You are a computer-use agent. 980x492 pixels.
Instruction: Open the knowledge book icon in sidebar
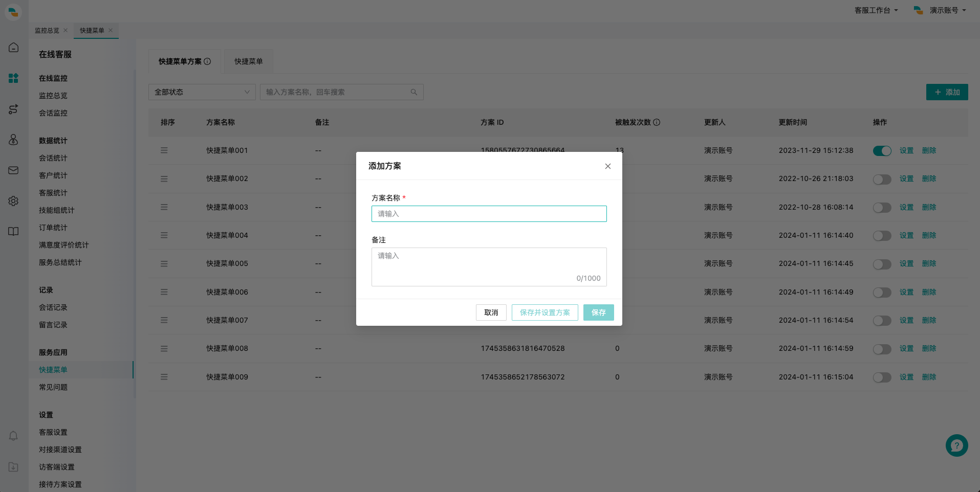pos(14,231)
